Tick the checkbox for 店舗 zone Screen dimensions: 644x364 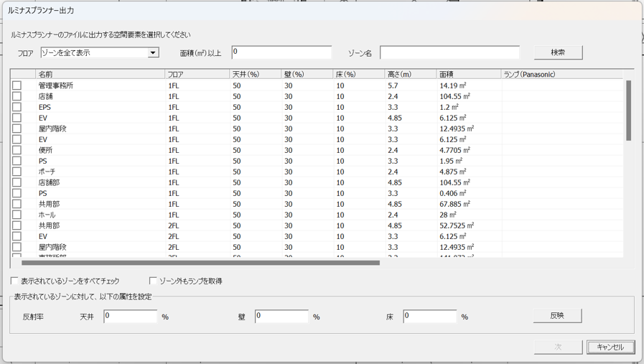point(17,96)
